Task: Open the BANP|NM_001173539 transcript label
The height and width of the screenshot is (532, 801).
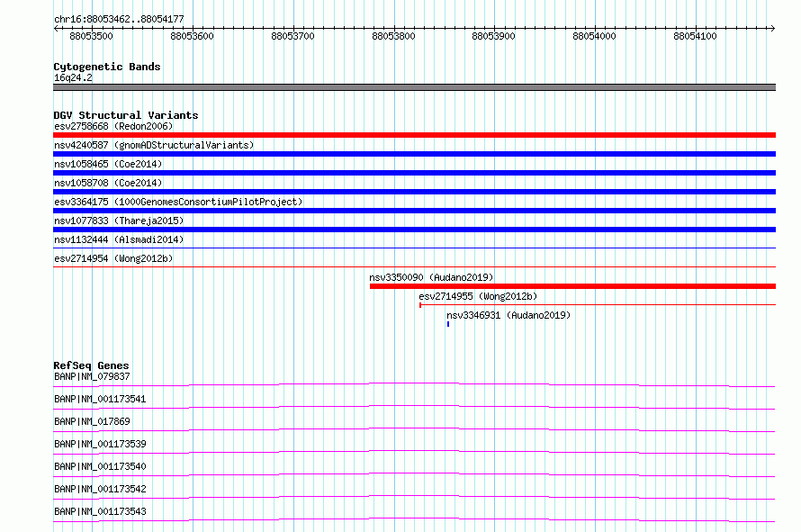Action: tap(100, 444)
